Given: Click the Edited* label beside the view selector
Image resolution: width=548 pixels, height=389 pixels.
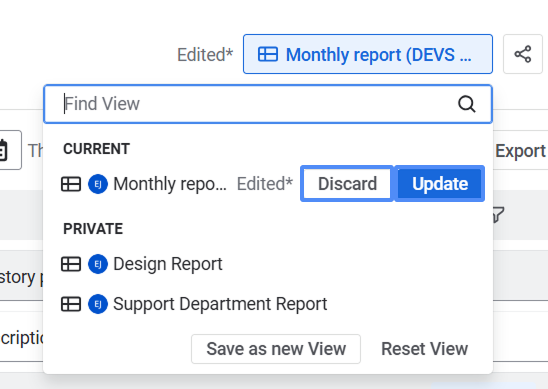Looking at the screenshot, I should click(x=205, y=55).
